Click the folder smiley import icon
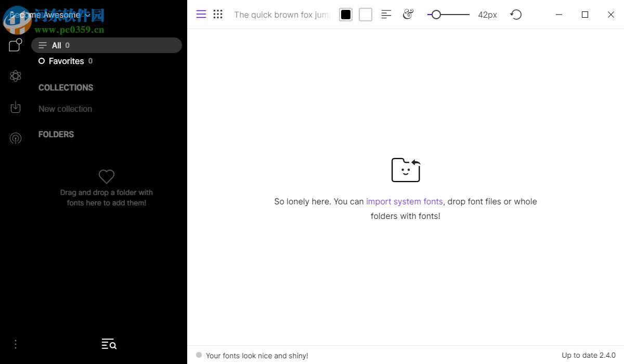 pos(406,170)
